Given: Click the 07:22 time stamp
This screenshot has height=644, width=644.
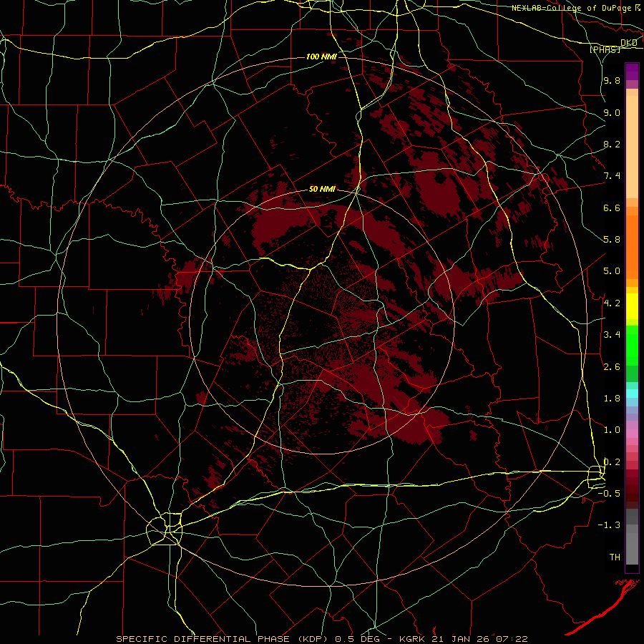Looking at the screenshot, I should click(512, 639).
